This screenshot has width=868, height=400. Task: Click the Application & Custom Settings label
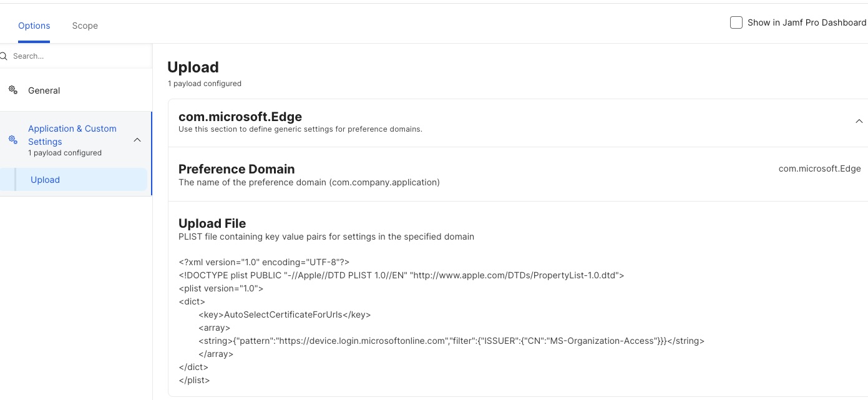72,135
